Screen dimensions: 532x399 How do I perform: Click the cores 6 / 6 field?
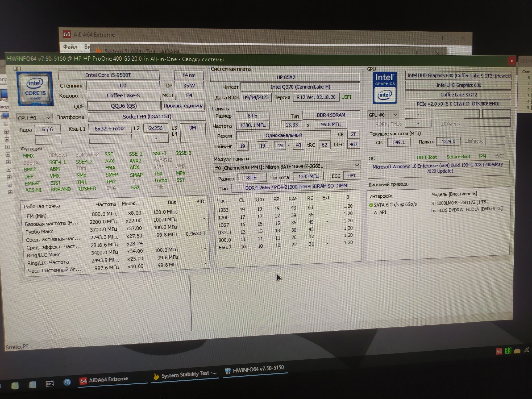point(48,130)
